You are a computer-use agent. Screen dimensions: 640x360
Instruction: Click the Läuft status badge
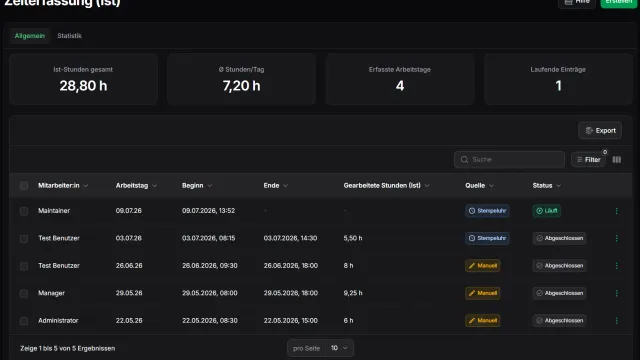click(547, 211)
